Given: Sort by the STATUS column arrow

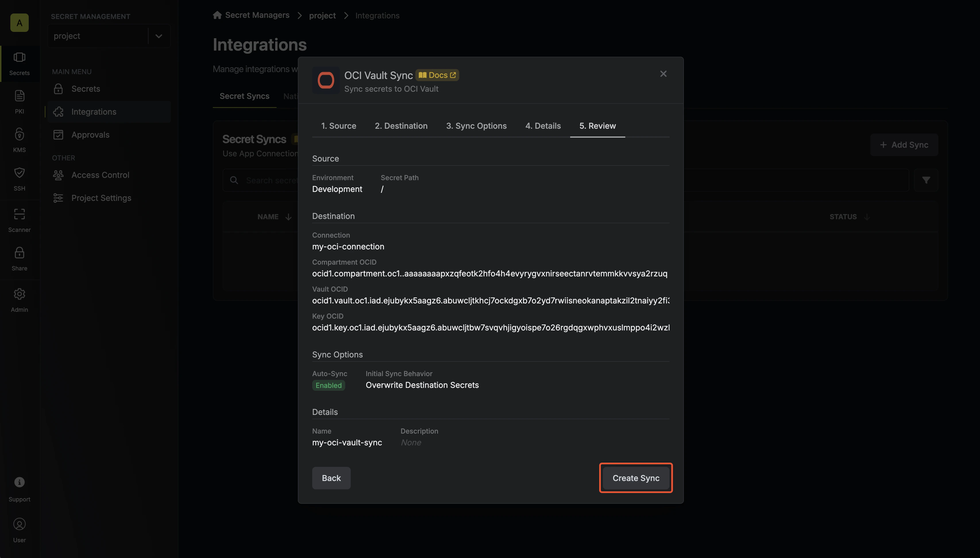Looking at the screenshot, I should [867, 217].
